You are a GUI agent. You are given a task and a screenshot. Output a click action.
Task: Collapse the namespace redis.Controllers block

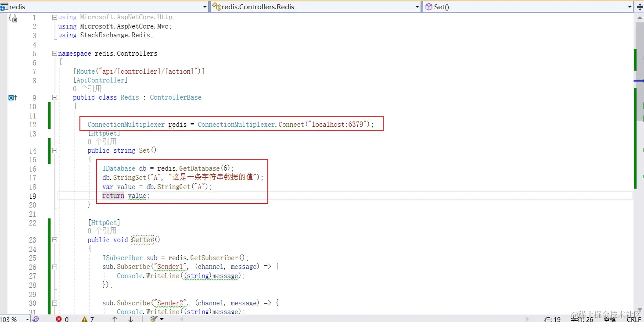click(x=54, y=54)
